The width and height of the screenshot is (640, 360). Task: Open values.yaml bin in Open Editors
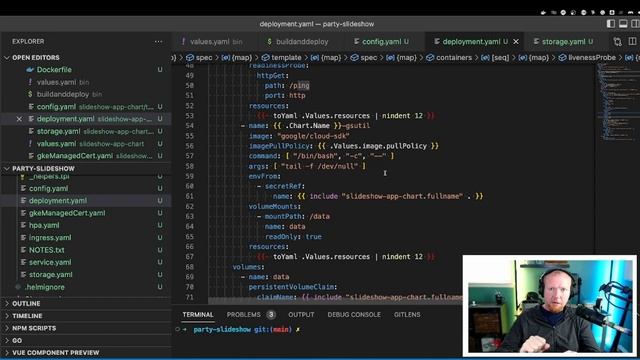[86, 82]
